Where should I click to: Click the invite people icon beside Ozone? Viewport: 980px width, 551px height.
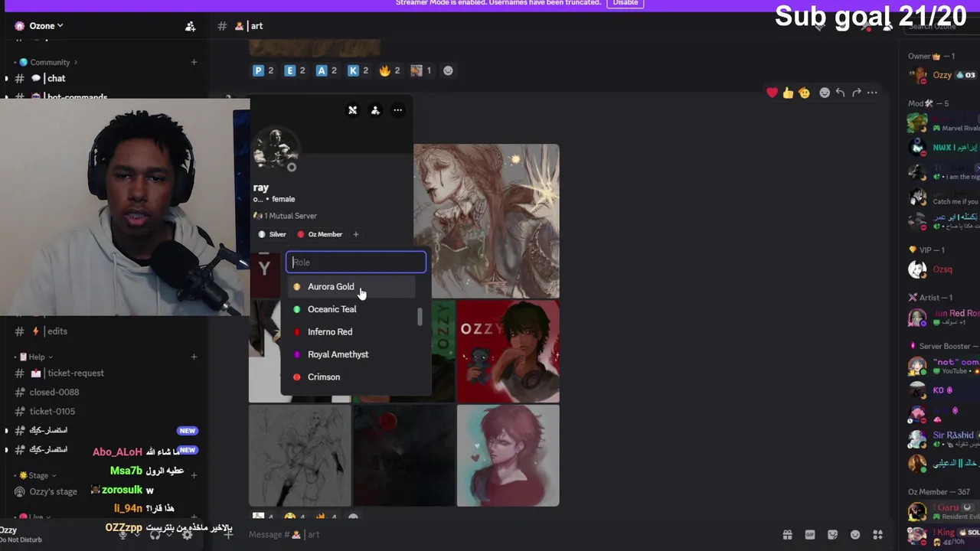pyautogui.click(x=190, y=26)
